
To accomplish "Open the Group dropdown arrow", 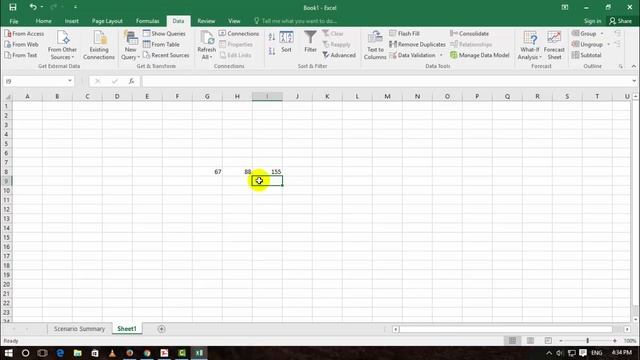I will (x=602, y=33).
